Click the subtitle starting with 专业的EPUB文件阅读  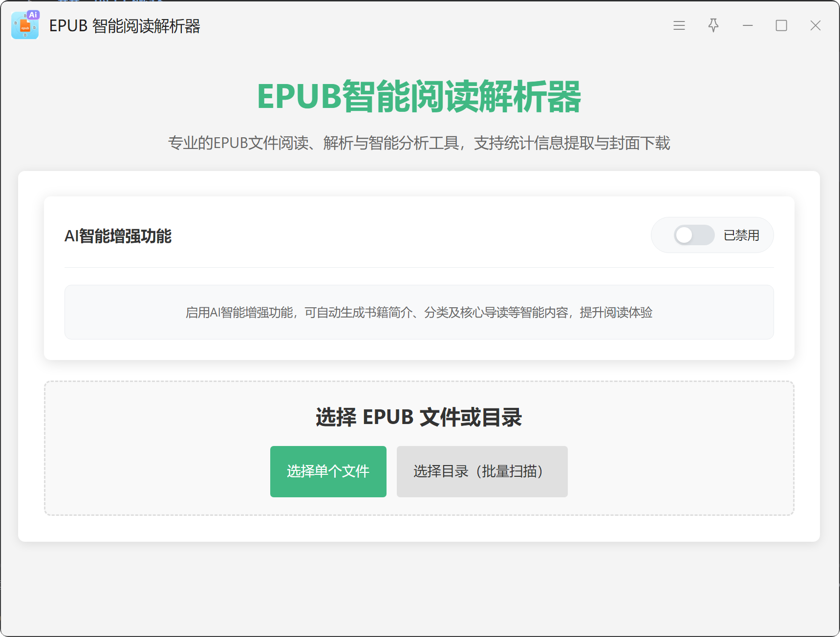click(x=419, y=143)
